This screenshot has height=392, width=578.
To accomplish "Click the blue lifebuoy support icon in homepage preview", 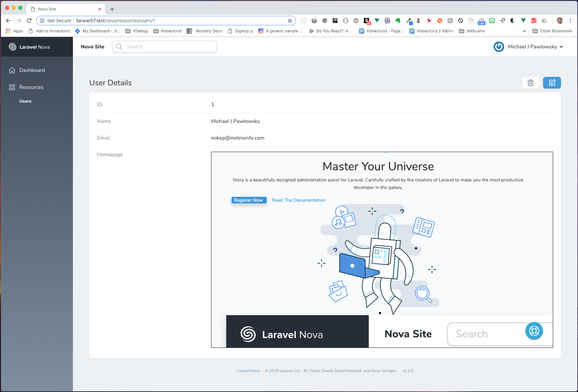I will tap(534, 331).
